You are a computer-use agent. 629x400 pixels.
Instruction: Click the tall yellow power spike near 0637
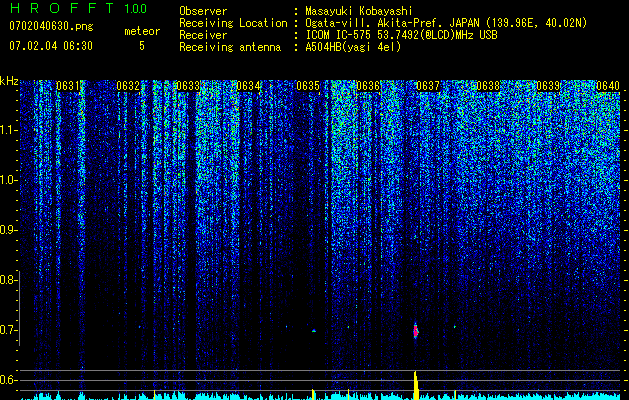pos(416,385)
